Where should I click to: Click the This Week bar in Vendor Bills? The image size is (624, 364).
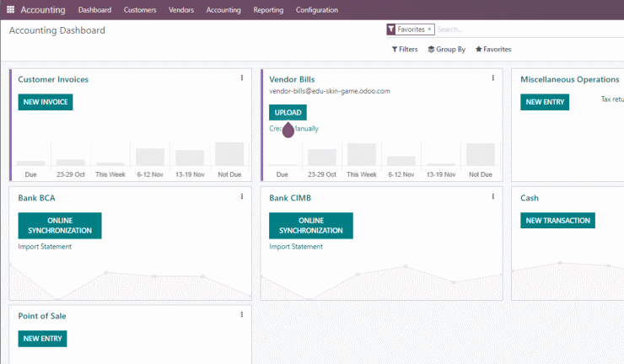click(x=362, y=154)
